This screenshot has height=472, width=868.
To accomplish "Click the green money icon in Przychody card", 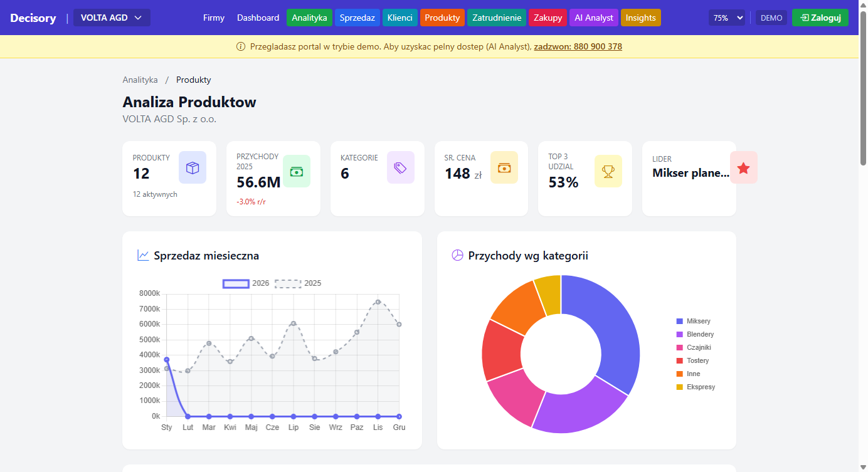I will [x=297, y=171].
